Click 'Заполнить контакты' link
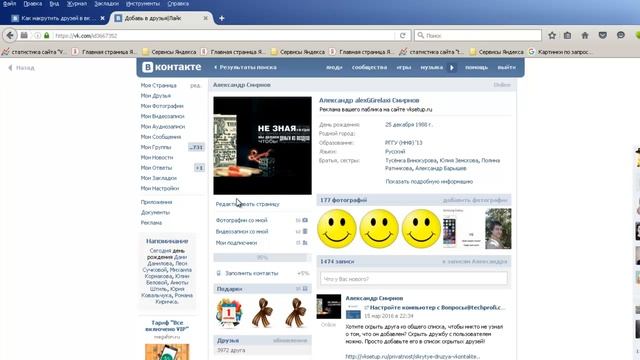 click(252, 273)
